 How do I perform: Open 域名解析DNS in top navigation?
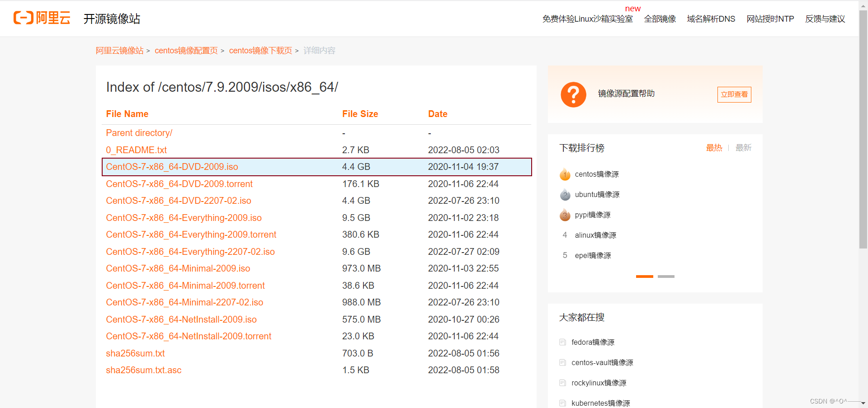pyautogui.click(x=711, y=19)
